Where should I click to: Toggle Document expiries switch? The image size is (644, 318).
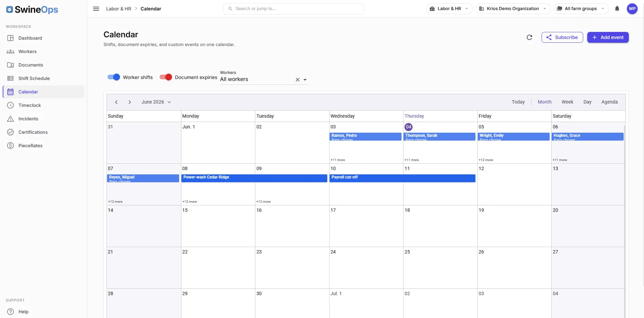pyautogui.click(x=166, y=77)
